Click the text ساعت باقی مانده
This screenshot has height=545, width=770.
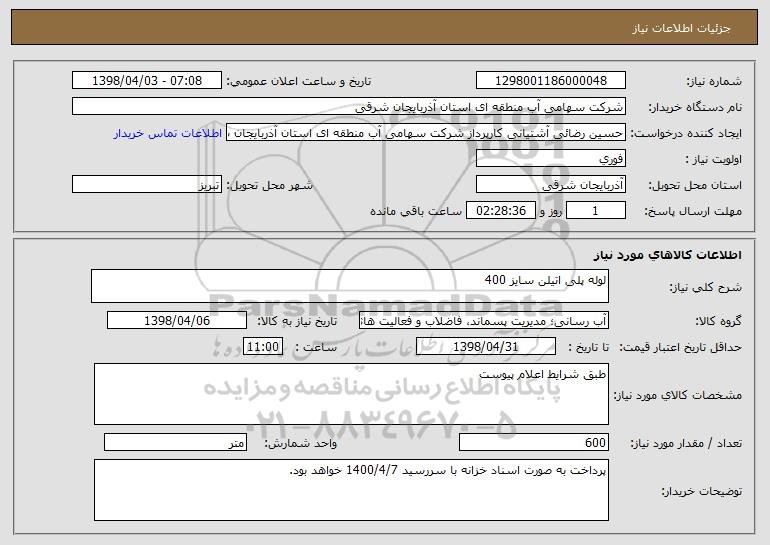416,211
